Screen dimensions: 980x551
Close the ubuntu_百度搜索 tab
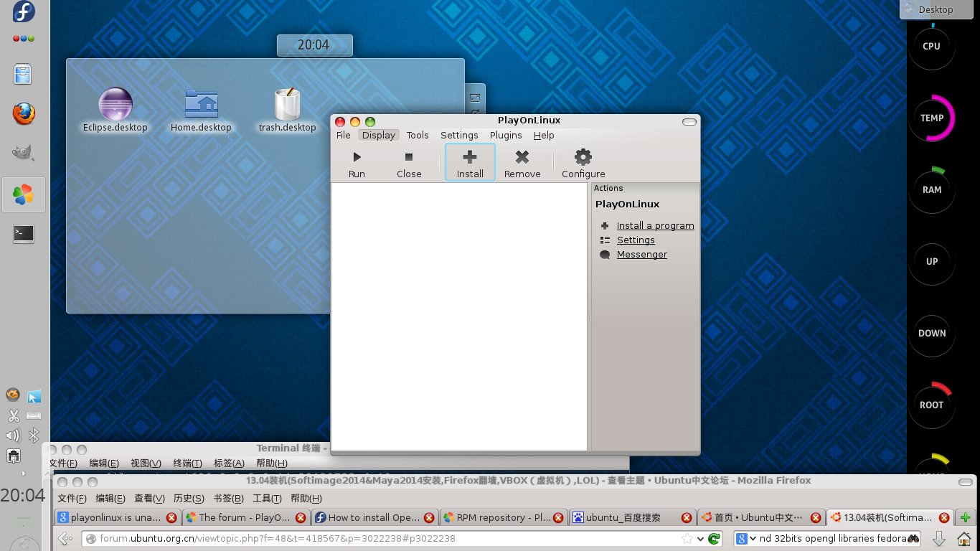coord(686,517)
